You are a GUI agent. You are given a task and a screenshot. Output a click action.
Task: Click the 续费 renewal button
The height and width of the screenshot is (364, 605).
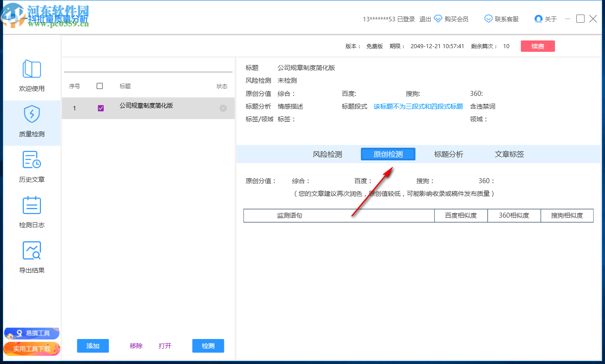pyautogui.click(x=538, y=46)
